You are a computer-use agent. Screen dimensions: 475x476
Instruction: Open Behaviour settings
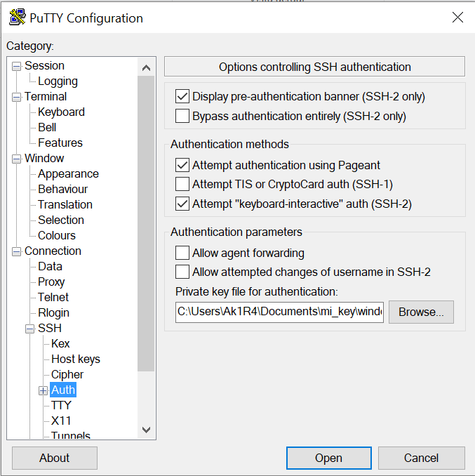point(62,189)
